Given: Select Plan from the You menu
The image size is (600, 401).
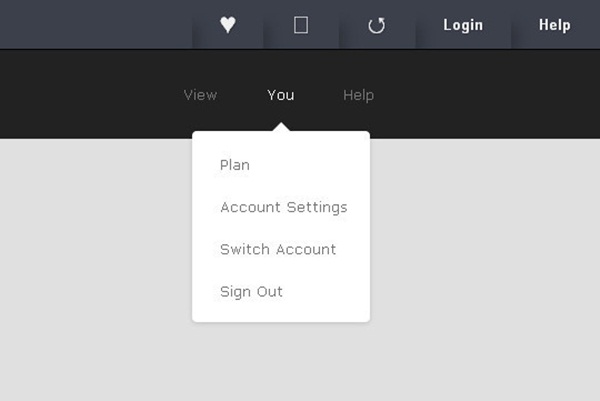Looking at the screenshot, I should click(235, 165).
